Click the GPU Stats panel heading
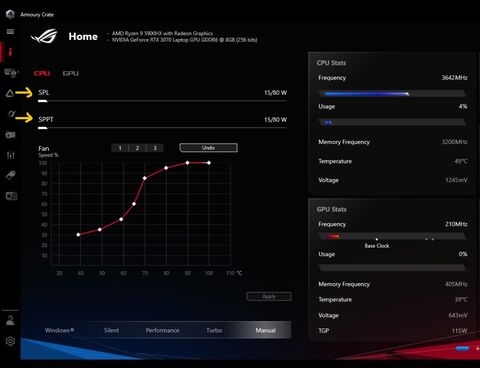The width and height of the screenshot is (480, 368). point(331,209)
